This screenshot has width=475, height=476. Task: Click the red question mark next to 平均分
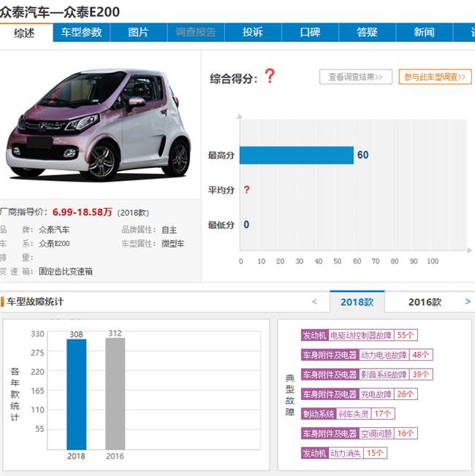pyautogui.click(x=246, y=190)
